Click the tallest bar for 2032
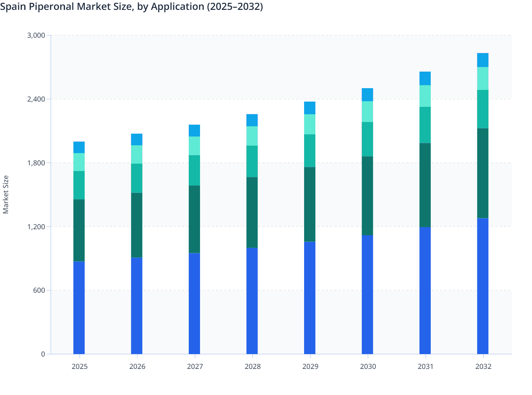 click(483, 212)
